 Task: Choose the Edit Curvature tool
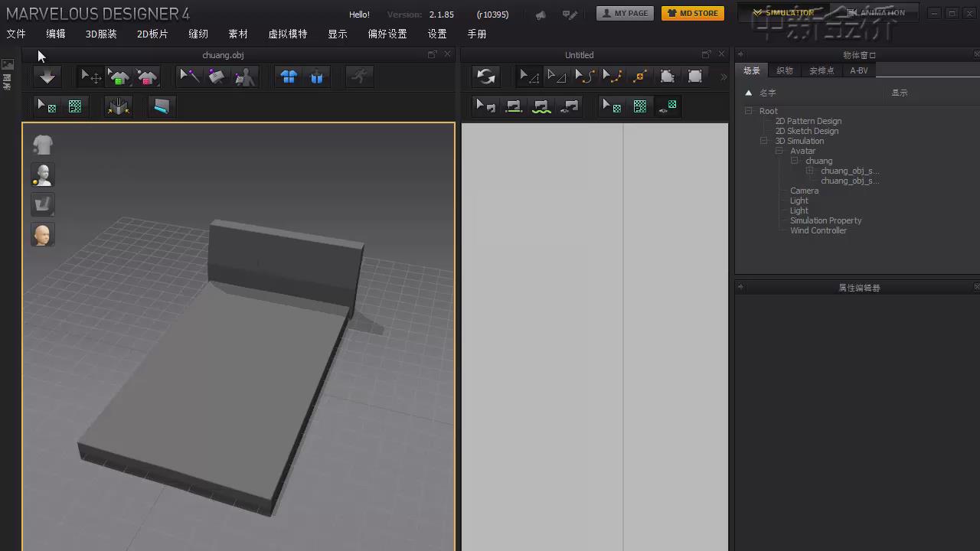(x=584, y=77)
